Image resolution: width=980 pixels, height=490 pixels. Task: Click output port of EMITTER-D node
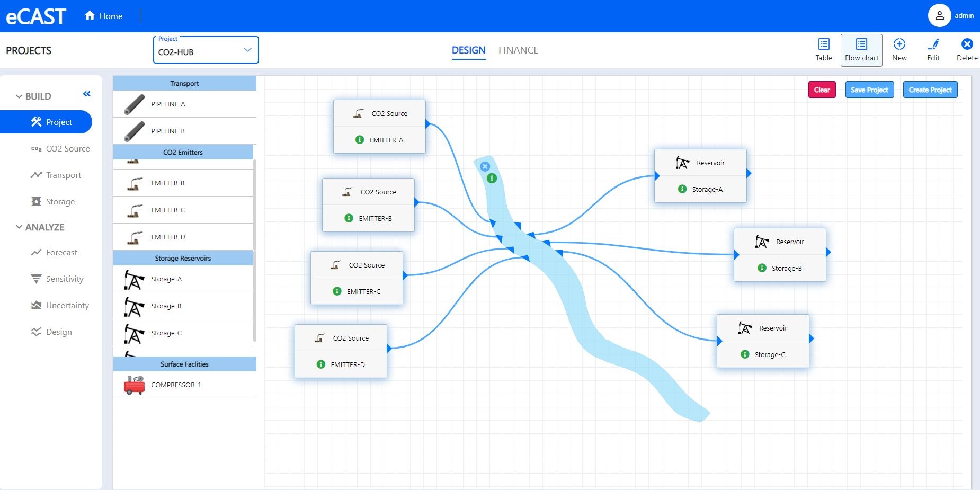(x=389, y=349)
